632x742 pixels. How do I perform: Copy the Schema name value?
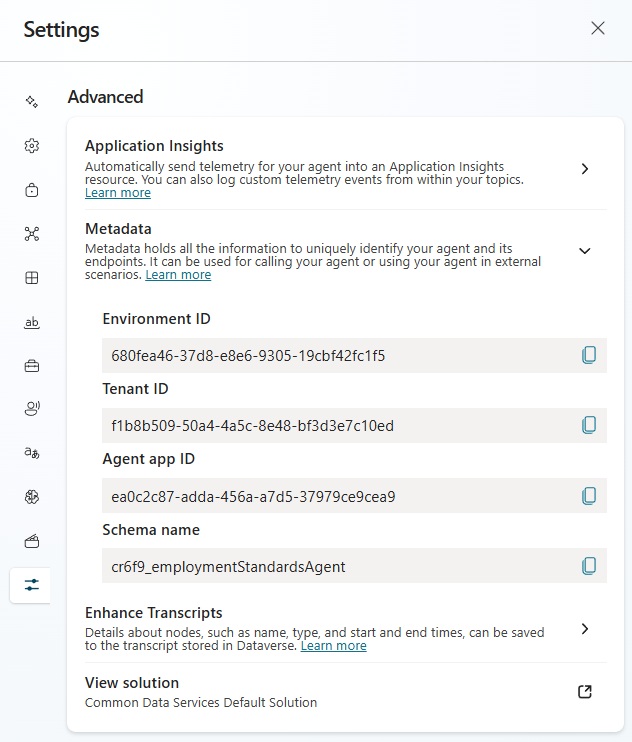point(589,566)
